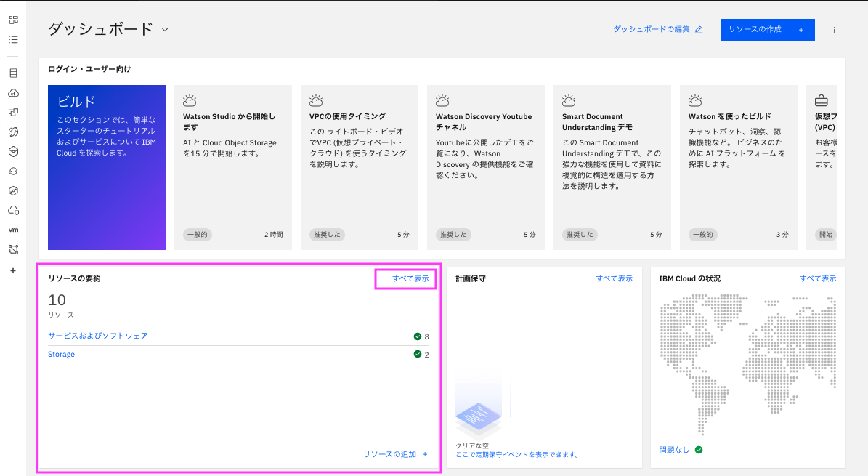Click the リソースの作成 button
Viewport: 868px width, 476px height.
[768, 30]
